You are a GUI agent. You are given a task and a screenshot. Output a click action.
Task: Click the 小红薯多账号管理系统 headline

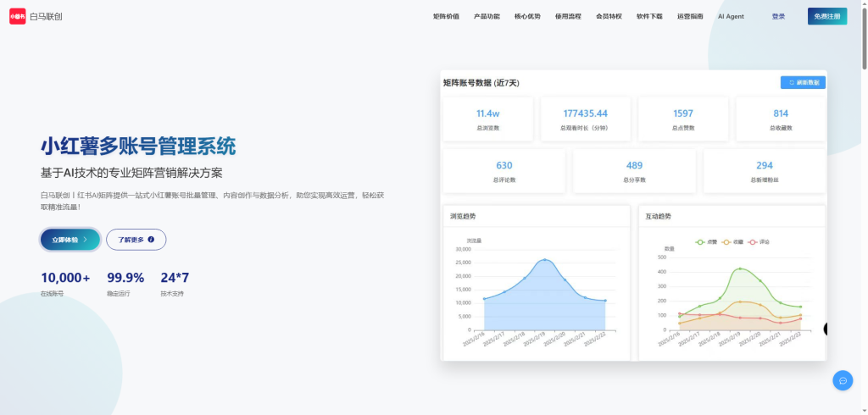(138, 147)
